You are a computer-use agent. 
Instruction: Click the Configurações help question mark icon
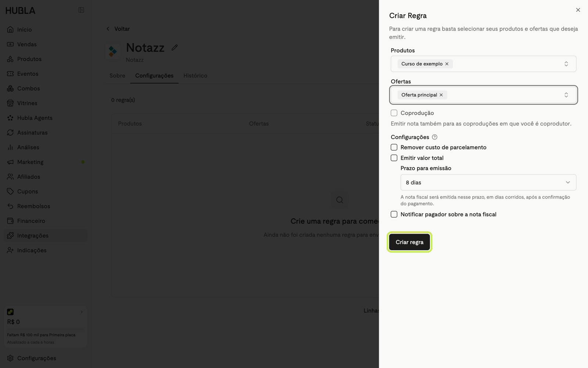pos(435,137)
